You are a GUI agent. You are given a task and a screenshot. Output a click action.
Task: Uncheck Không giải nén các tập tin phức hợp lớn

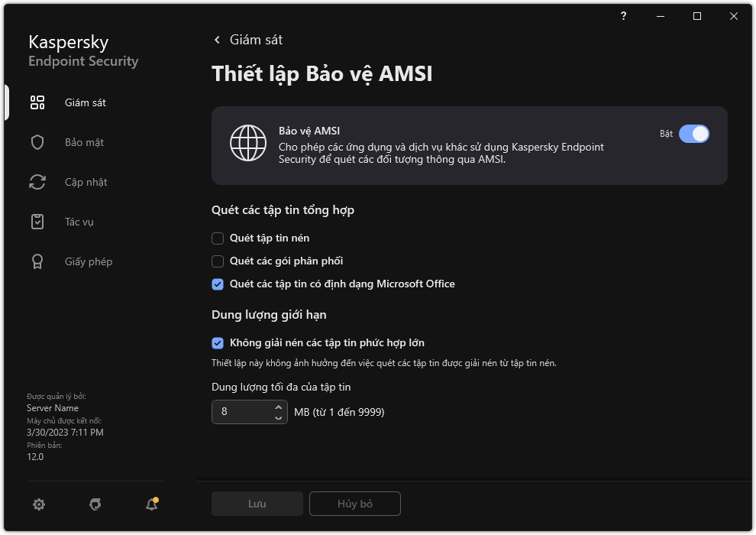(216, 342)
